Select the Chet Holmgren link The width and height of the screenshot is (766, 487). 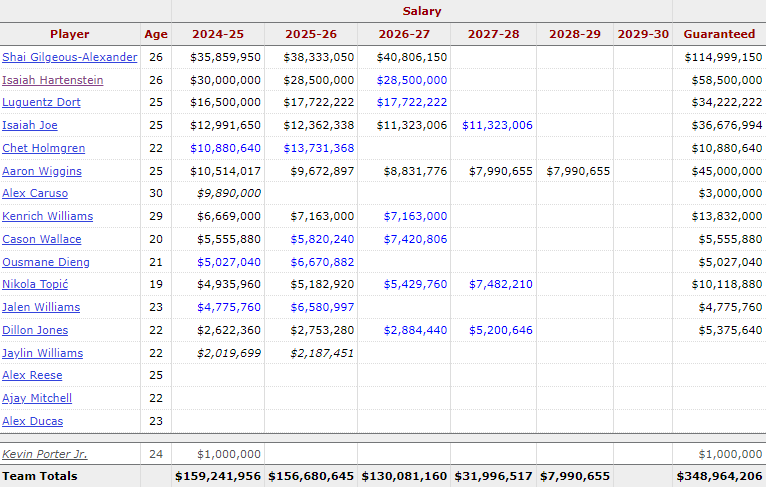[43, 148]
